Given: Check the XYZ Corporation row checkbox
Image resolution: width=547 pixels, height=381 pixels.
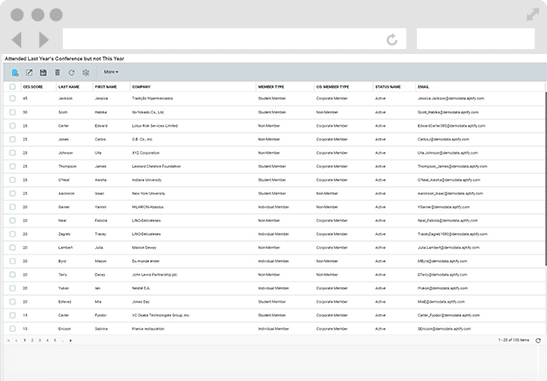Looking at the screenshot, I should tap(13, 153).
